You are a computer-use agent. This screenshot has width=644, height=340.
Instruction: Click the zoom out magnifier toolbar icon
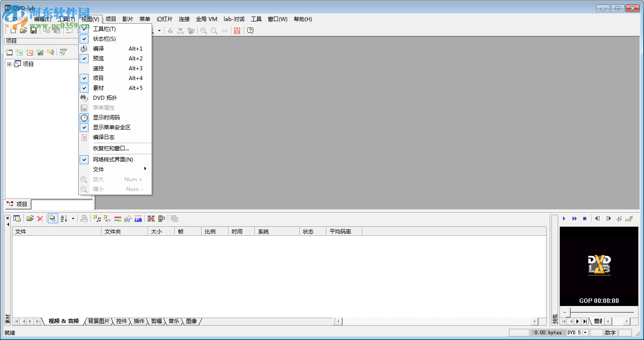214,31
